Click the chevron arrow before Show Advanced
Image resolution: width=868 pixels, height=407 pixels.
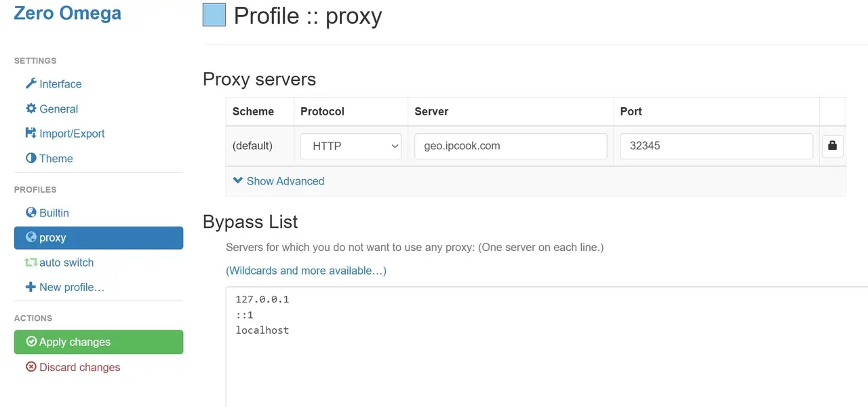pyautogui.click(x=237, y=181)
